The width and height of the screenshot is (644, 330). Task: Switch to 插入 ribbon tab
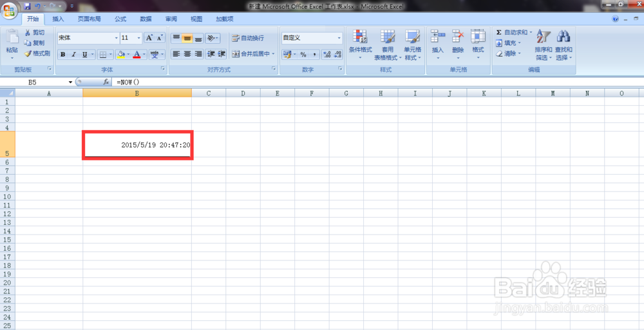tap(59, 19)
